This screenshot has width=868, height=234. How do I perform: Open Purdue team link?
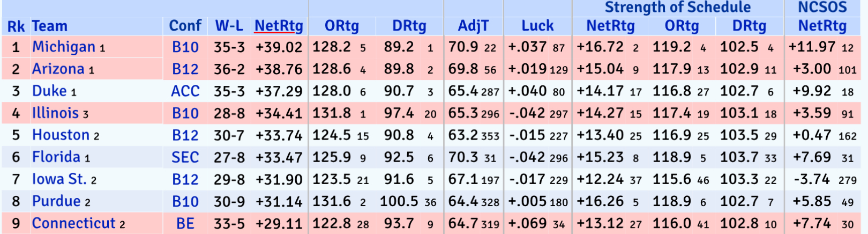[56, 201]
